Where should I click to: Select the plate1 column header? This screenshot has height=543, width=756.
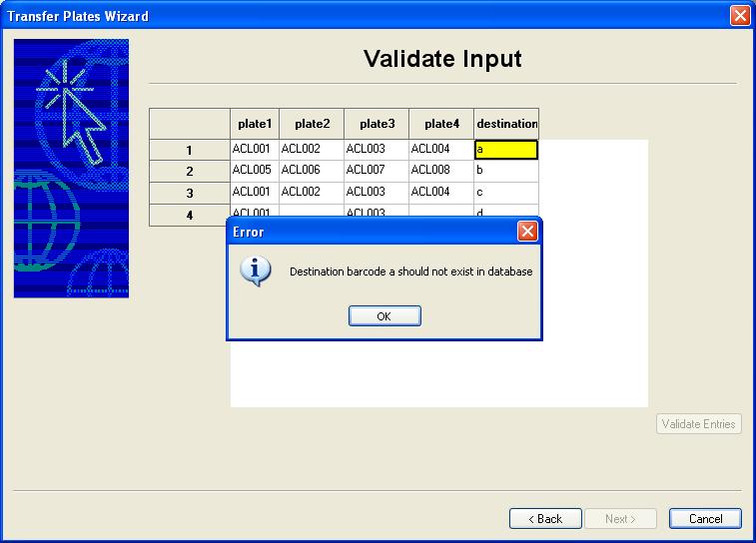pyautogui.click(x=255, y=124)
